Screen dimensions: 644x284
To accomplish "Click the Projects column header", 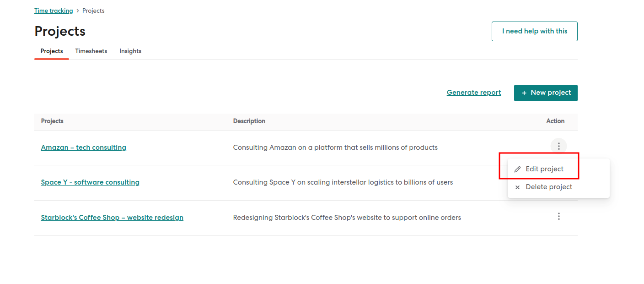I will (x=52, y=121).
